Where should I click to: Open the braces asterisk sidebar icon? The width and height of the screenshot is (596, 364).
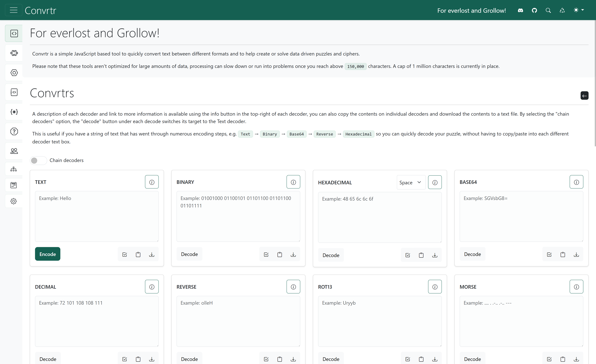14,112
